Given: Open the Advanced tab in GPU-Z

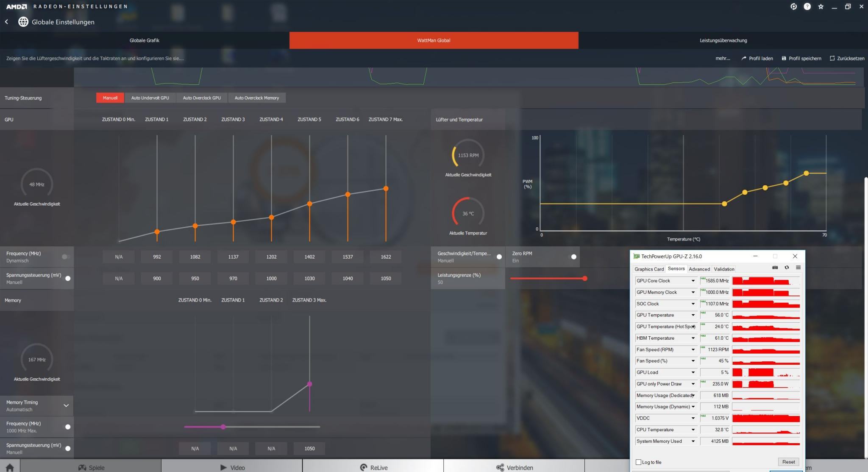Looking at the screenshot, I should tap(699, 269).
